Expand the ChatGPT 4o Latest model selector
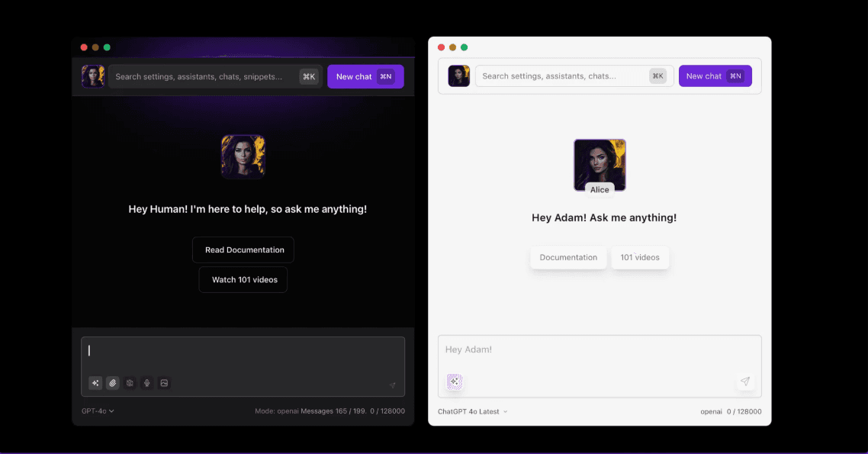This screenshot has height=454, width=868. [472, 412]
